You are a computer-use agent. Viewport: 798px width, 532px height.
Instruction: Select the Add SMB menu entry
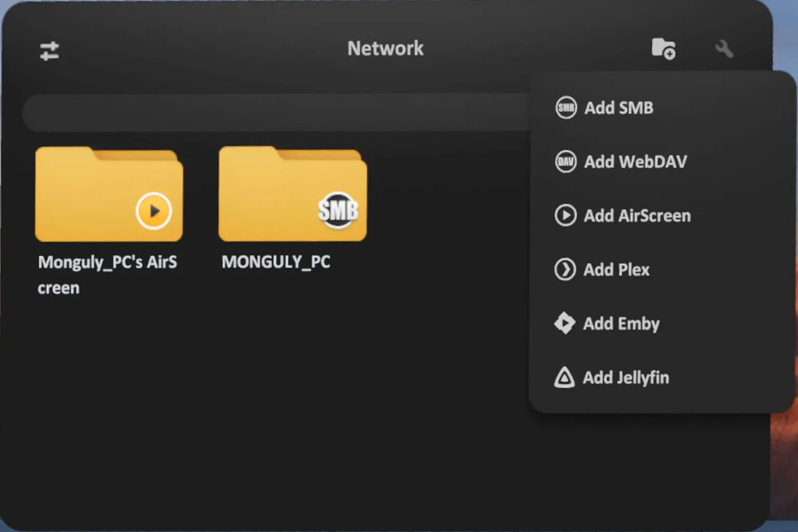tap(618, 108)
